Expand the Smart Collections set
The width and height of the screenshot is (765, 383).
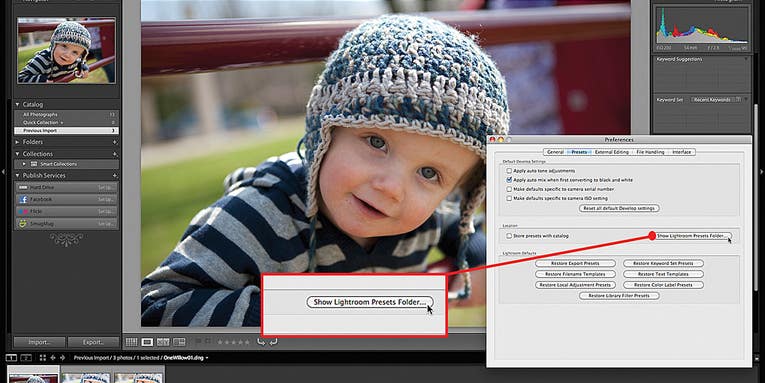(x=24, y=164)
